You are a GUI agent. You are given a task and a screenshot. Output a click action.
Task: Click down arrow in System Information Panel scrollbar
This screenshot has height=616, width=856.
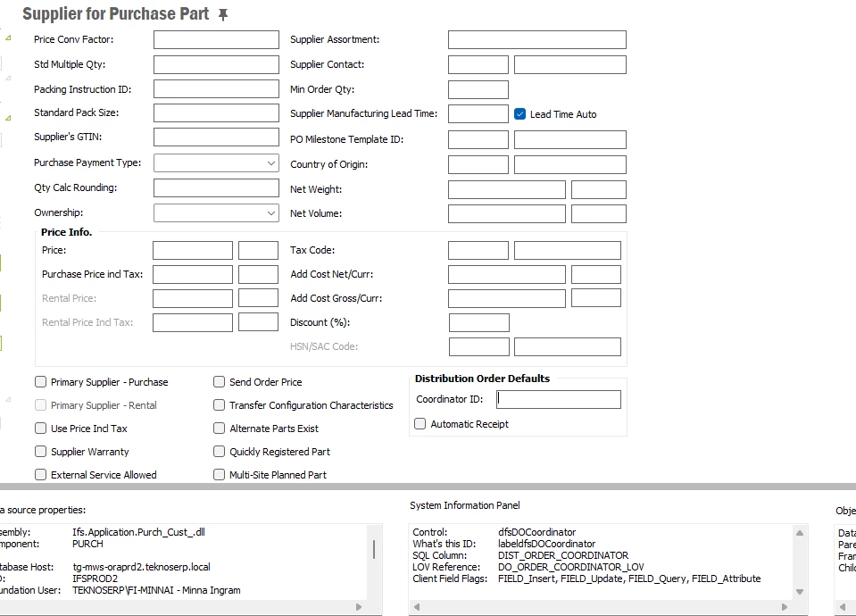[x=799, y=591]
